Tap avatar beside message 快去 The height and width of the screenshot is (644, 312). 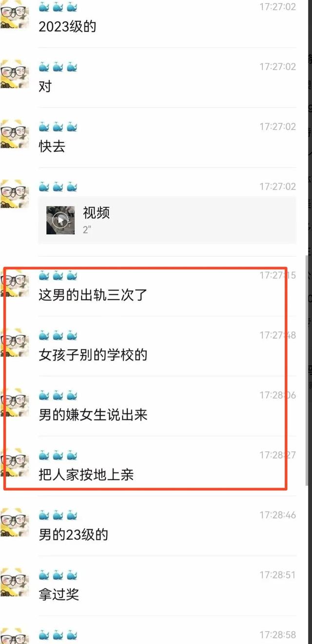pyautogui.click(x=13, y=134)
